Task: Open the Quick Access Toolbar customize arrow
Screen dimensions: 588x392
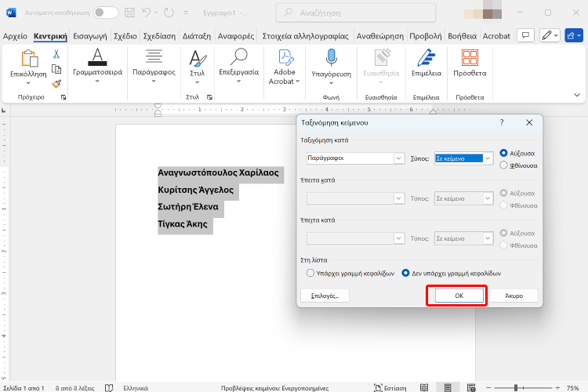Action: pyautogui.click(x=186, y=13)
